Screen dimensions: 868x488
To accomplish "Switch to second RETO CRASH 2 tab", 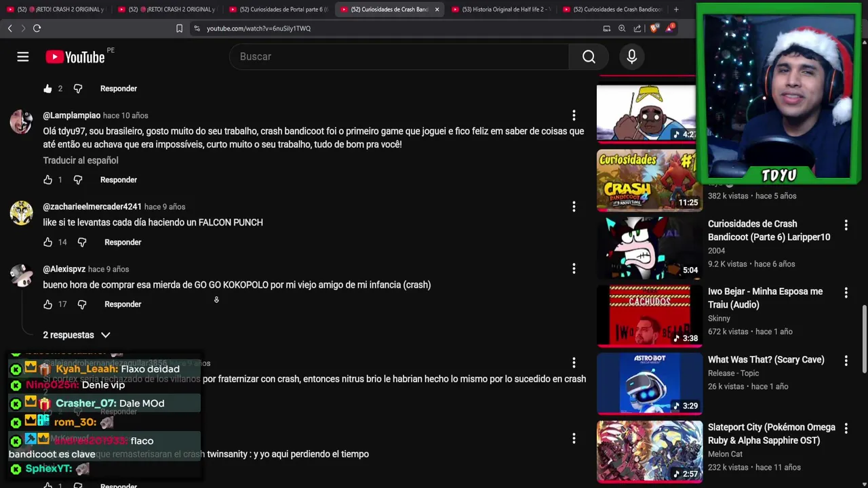I will pyautogui.click(x=167, y=9).
